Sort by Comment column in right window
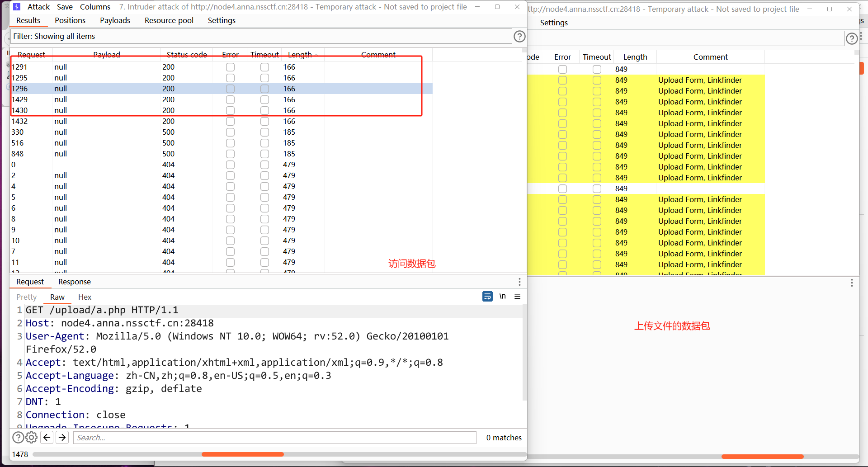This screenshot has height=467, width=868. 711,57
